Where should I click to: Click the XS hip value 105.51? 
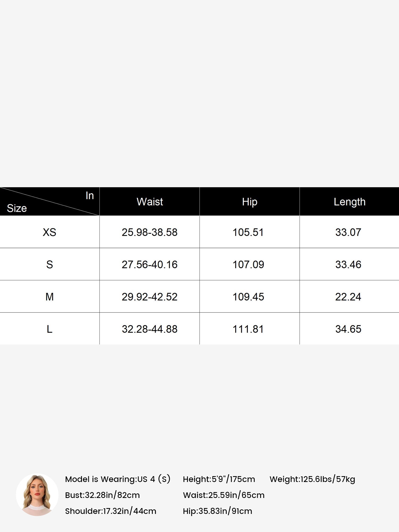tap(248, 232)
